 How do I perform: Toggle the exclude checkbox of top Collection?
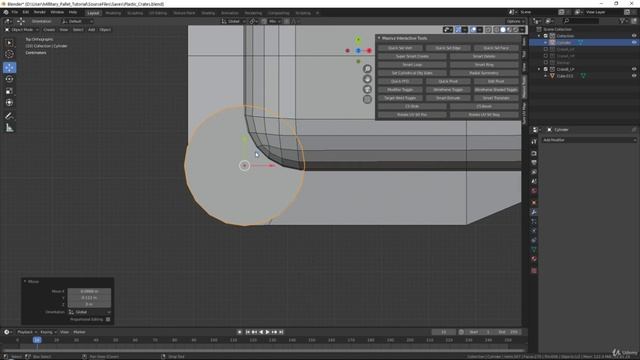546,36
